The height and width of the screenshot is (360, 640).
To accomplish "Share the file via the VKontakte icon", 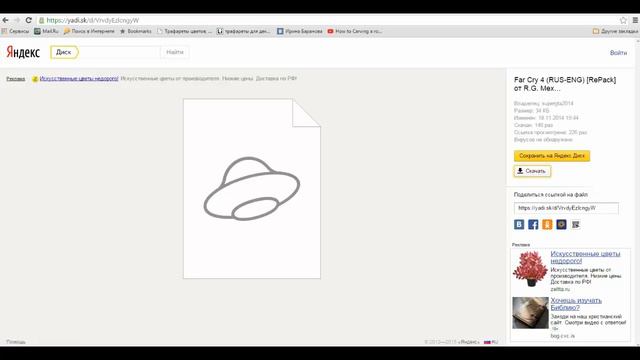I will coord(519,224).
